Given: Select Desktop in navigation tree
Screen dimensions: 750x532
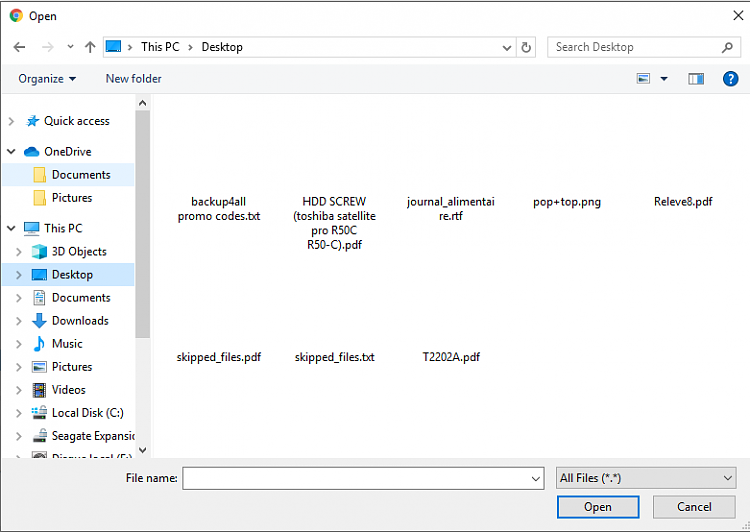Looking at the screenshot, I should click(68, 275).
